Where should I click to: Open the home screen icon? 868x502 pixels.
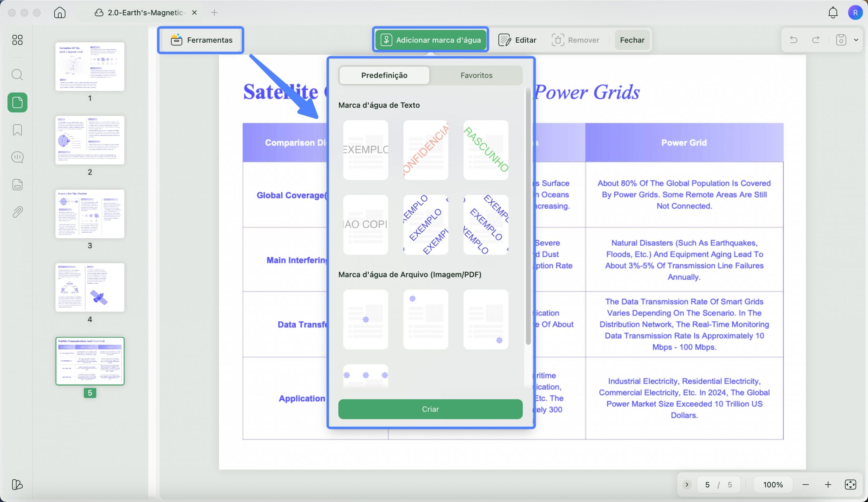[60, 13]
